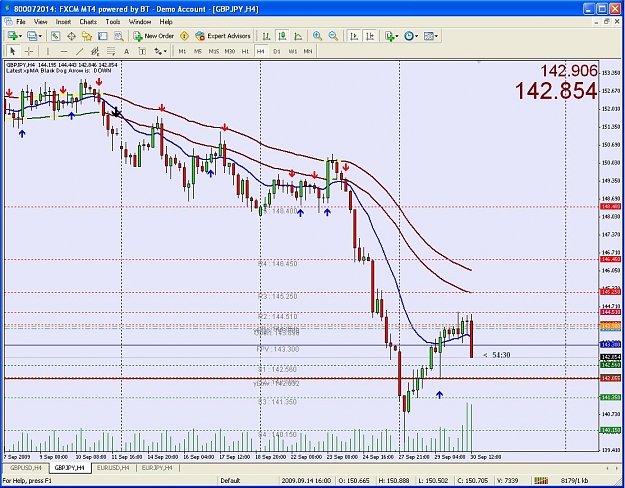The image size is (625, 488).
Task: Switch timeframe to M15
Action: click(x=214, y=51)
